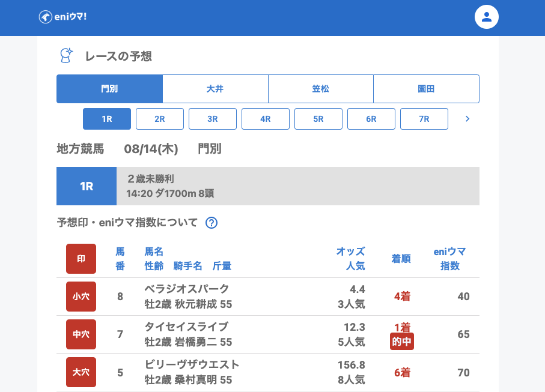Click the question mark help icon
This screenshot has width=545, height=392.
pyautogui.click(x=212, y=223)
